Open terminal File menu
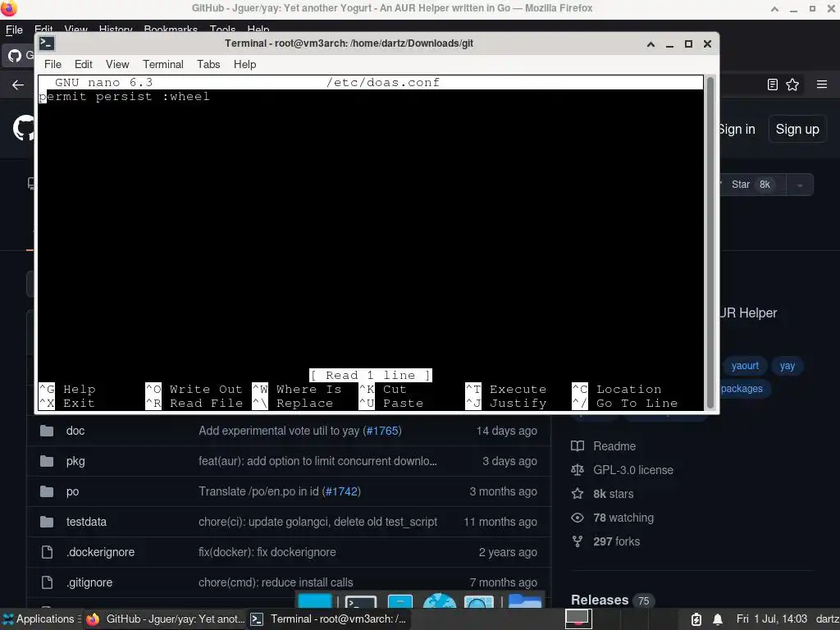 click(x=52, y=64)
